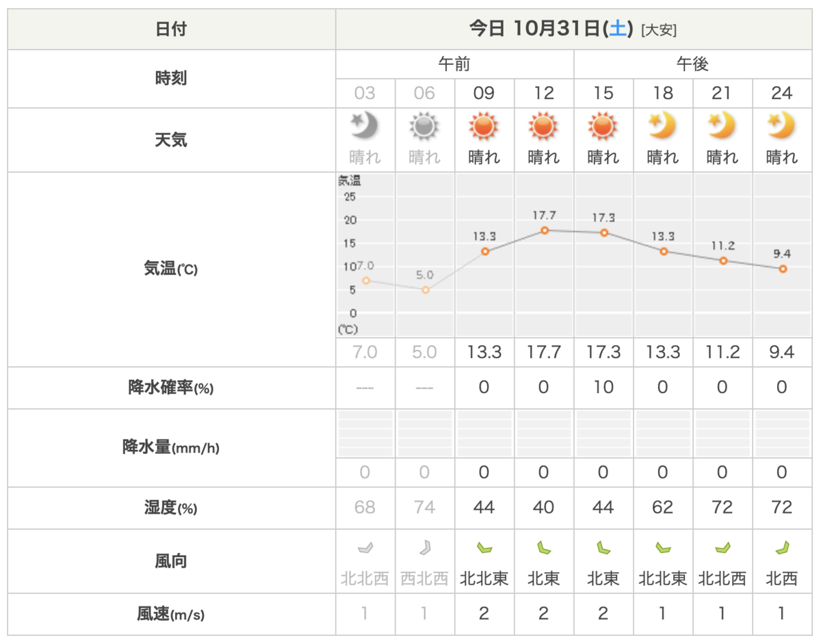Viewport: 821px width, 644px height.
Task: Click the sunny icon for 15
Action: (603, 126)
